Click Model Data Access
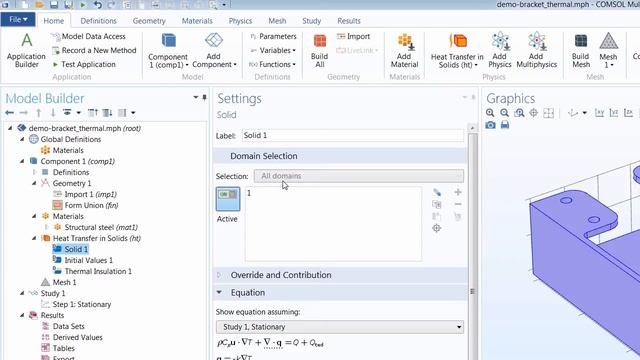The image size is (640, 360). [x=89, y=36]
